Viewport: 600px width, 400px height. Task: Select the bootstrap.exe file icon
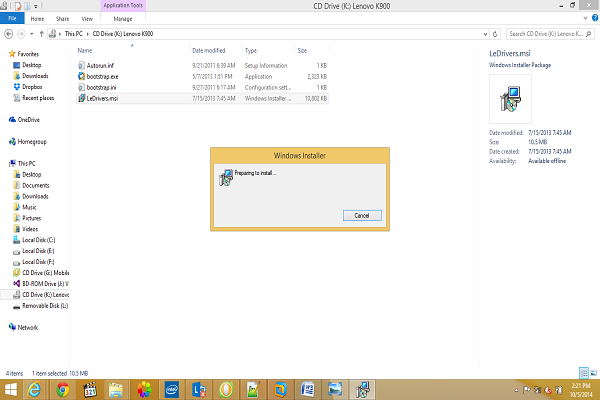click(81, 77)
